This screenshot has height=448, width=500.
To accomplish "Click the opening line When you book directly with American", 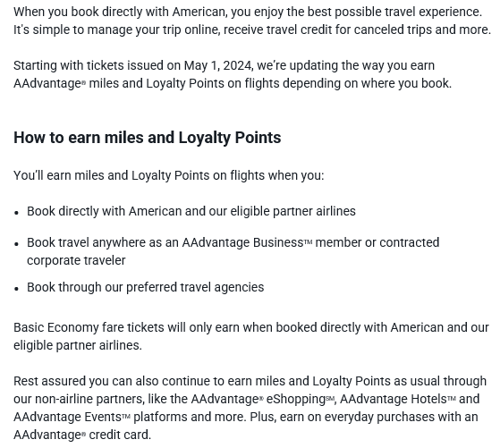I will pos(248,13).
